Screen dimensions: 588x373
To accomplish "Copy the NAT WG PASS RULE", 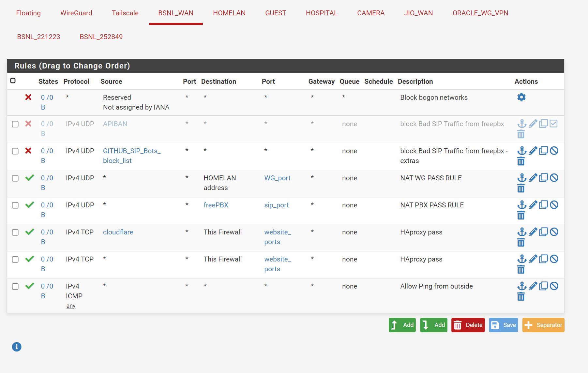I will click(543, 178).
